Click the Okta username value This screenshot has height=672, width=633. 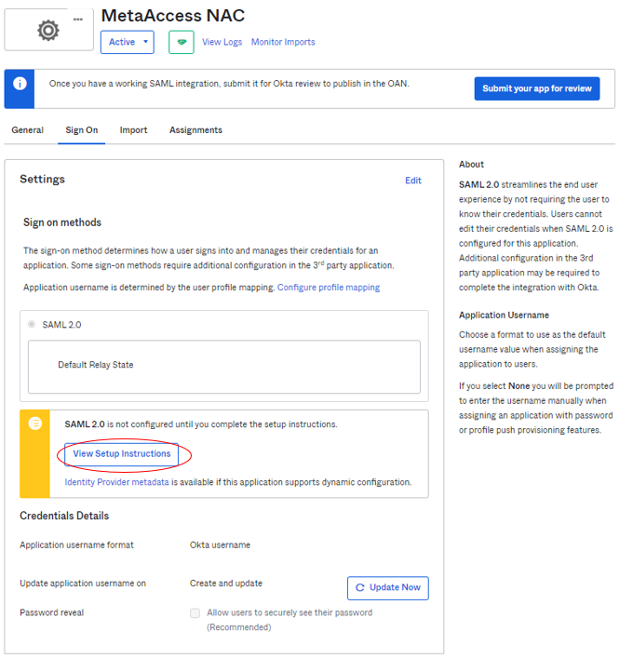220,544
